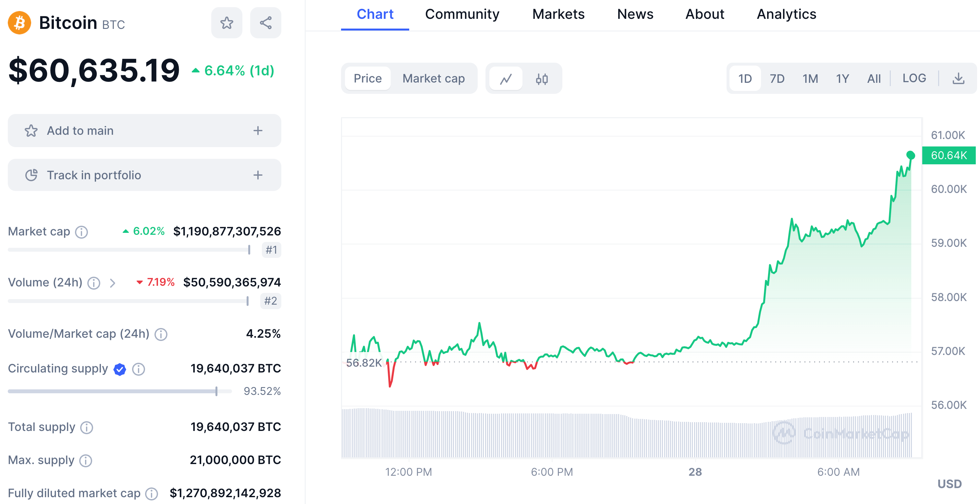Select 7D time range

(x=777, y=79)
